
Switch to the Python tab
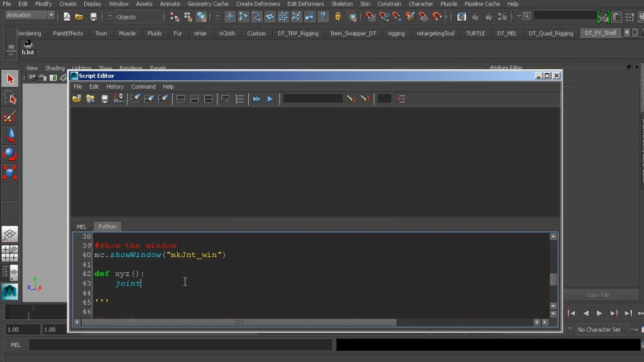click(107, 226)
